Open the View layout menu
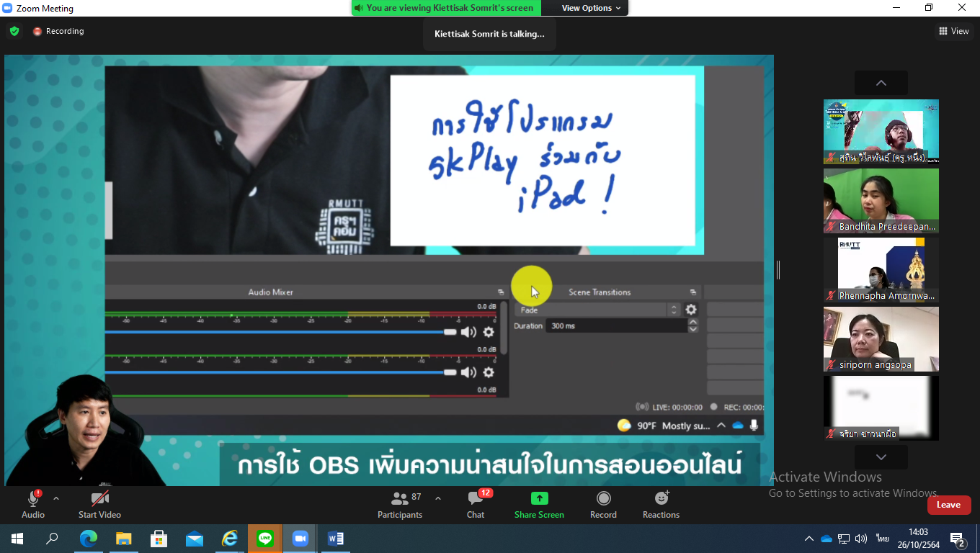This screenshot has height=553, width=980. click(x=954, y=31)
